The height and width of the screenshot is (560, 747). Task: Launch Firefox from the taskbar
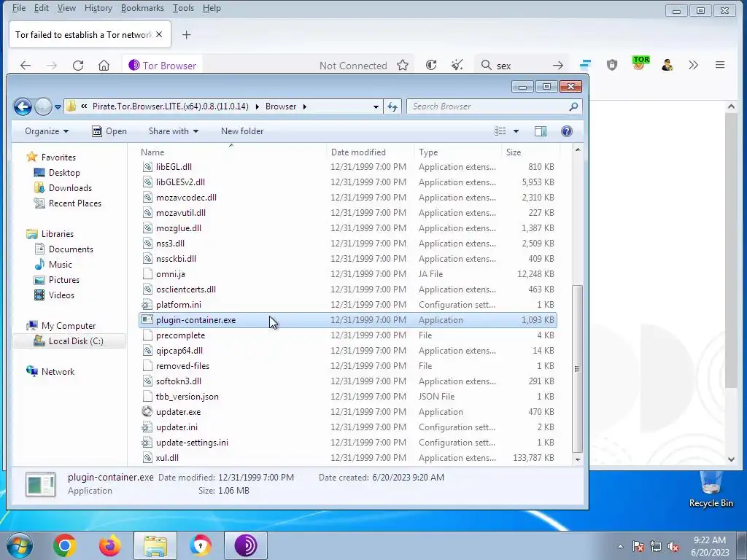[109, 545]
